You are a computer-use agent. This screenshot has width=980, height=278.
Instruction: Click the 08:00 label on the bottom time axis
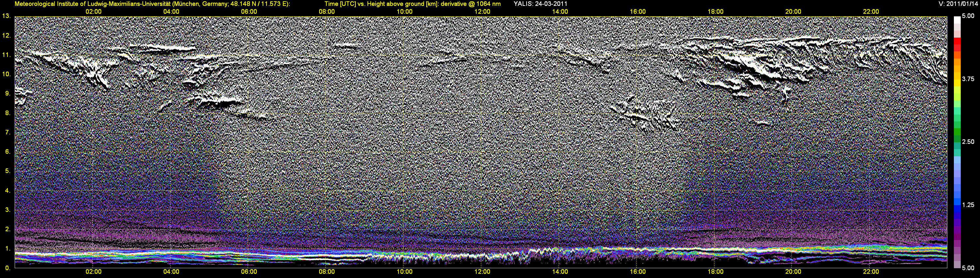tap(327, 272)
